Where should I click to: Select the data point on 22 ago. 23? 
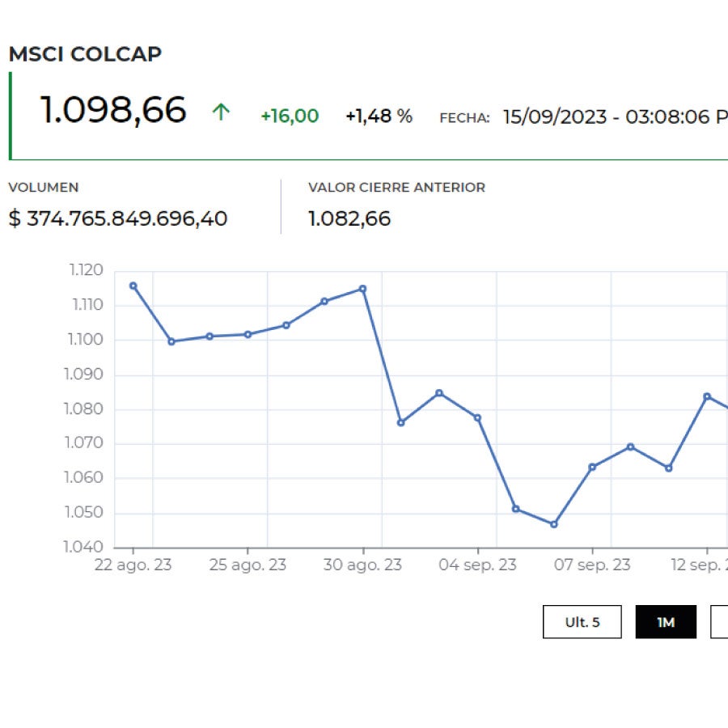[132, 285]
